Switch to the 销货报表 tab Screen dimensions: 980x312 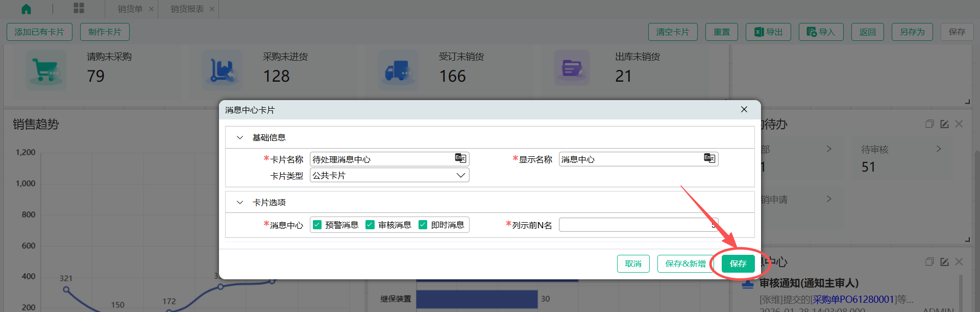tap(187, 9)
